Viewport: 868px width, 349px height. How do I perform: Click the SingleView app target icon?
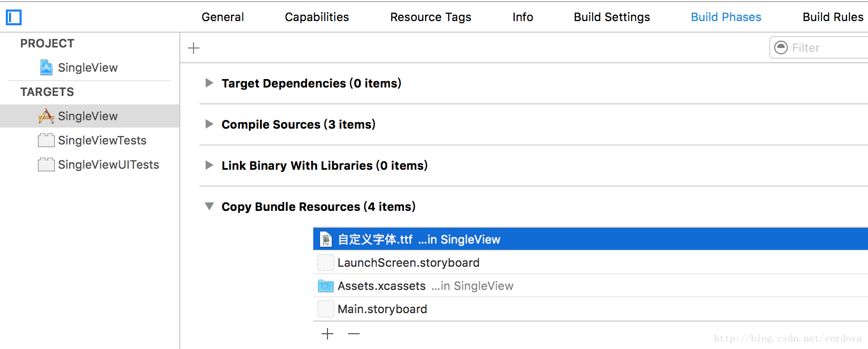click(46, 116)
